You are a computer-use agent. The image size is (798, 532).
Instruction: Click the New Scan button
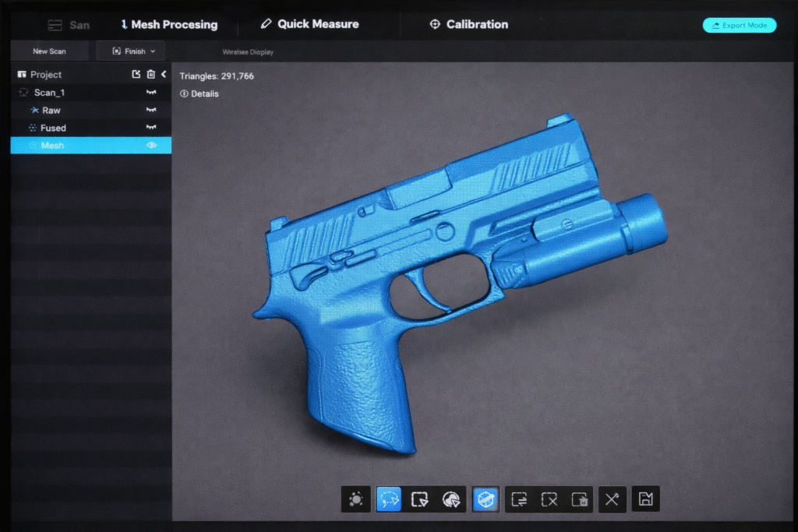pyautogui.click(x=49, y=51)
